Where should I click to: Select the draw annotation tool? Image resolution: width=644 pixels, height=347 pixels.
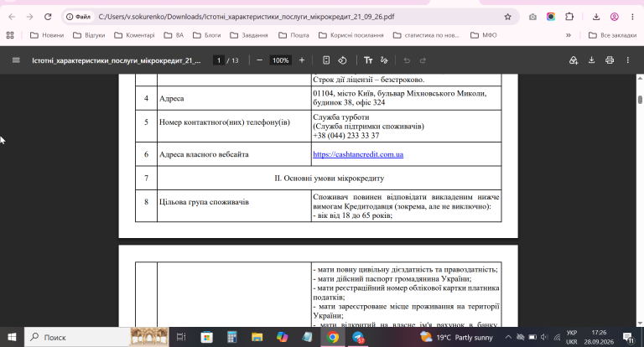click(x=384, y=60)
